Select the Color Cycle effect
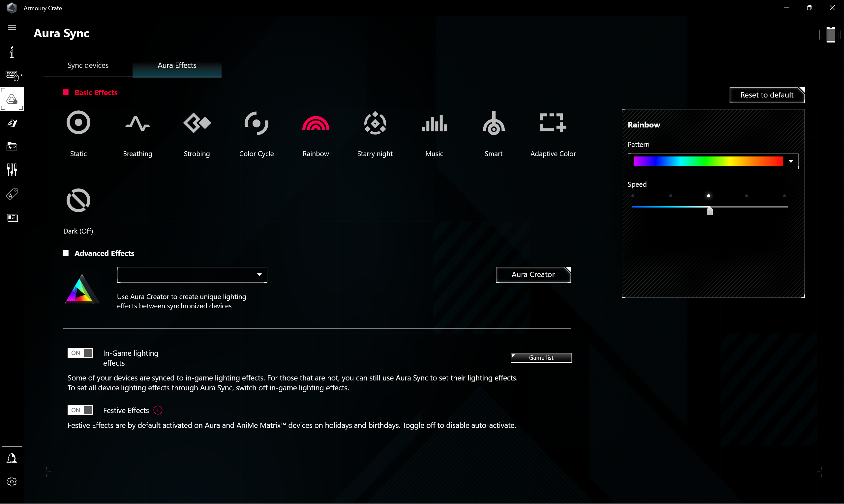This screenshot has width=844, height=504. point(256,123)
